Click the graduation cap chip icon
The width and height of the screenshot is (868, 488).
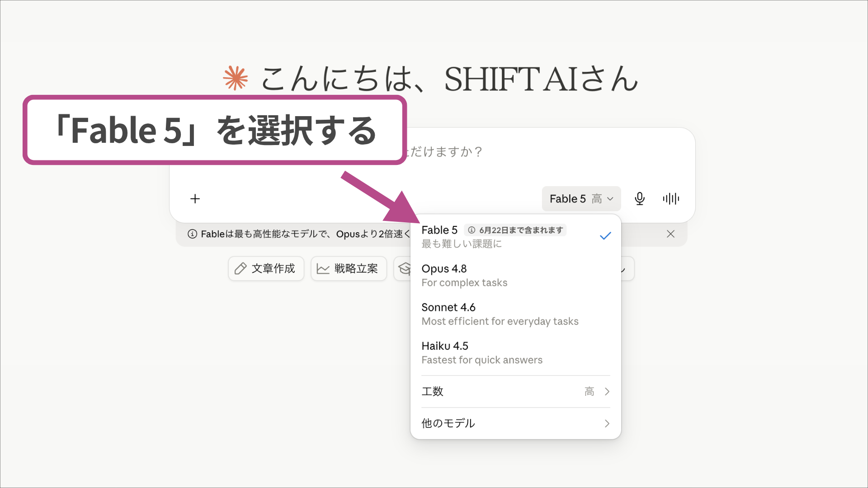(404, 268)
